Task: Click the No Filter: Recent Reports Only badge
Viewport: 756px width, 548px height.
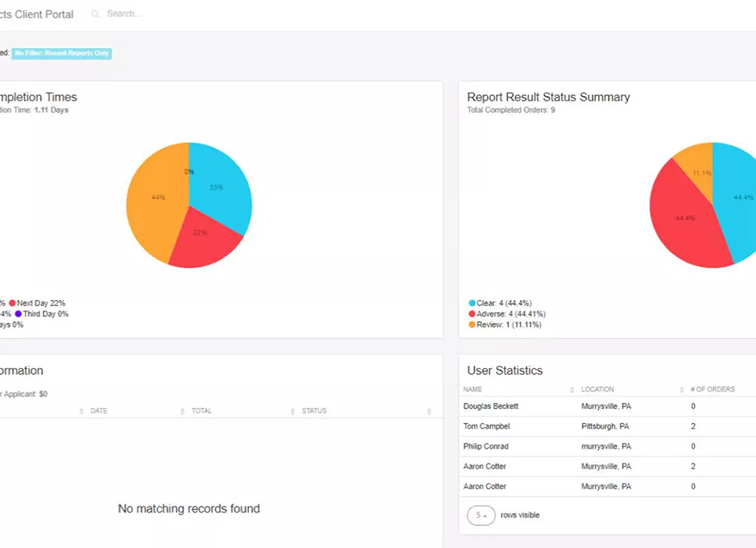Action: (61, 54)
